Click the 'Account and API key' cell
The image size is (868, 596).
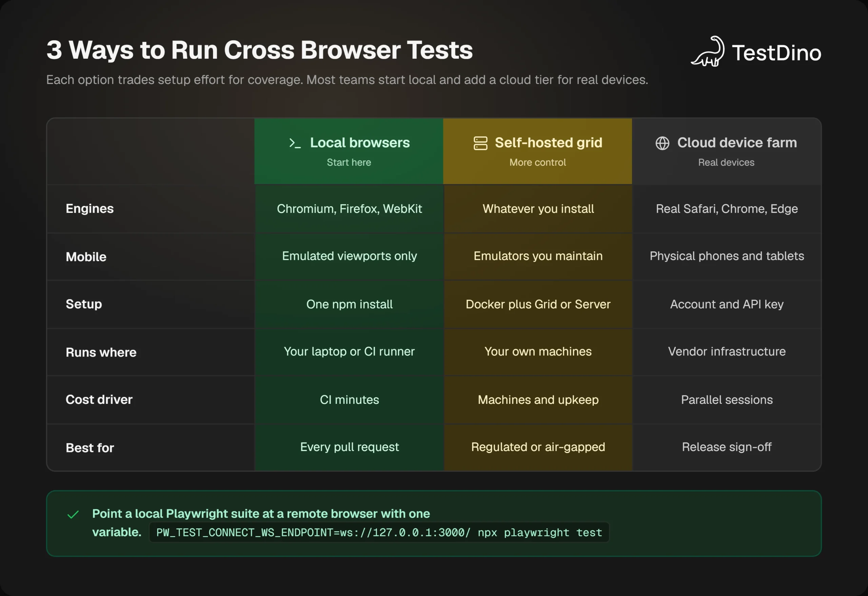coord(727,304)
